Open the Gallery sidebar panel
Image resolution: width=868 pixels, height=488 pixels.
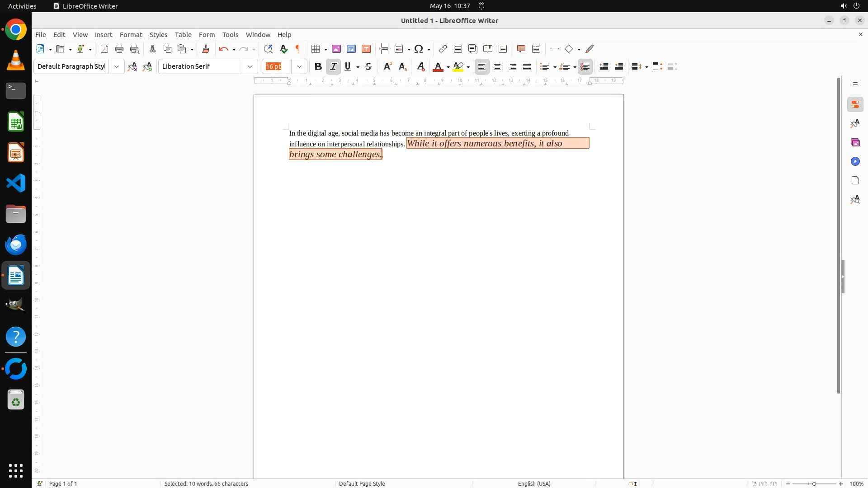855,142
